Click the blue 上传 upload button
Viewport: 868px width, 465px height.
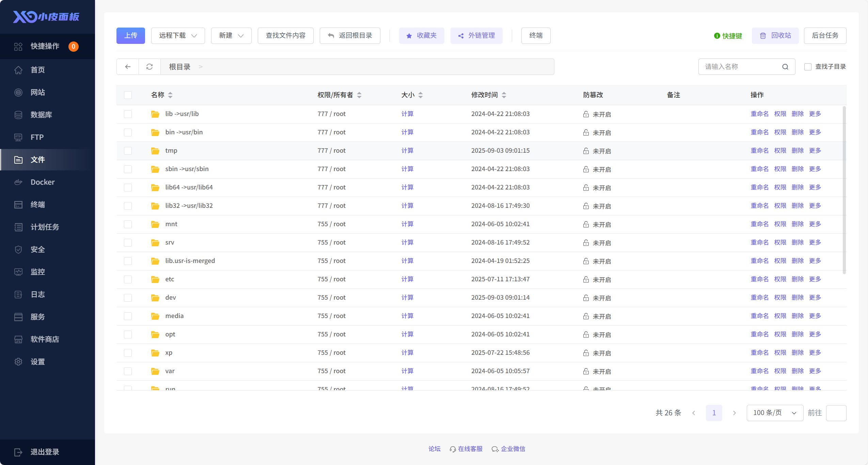click(131, 36)
